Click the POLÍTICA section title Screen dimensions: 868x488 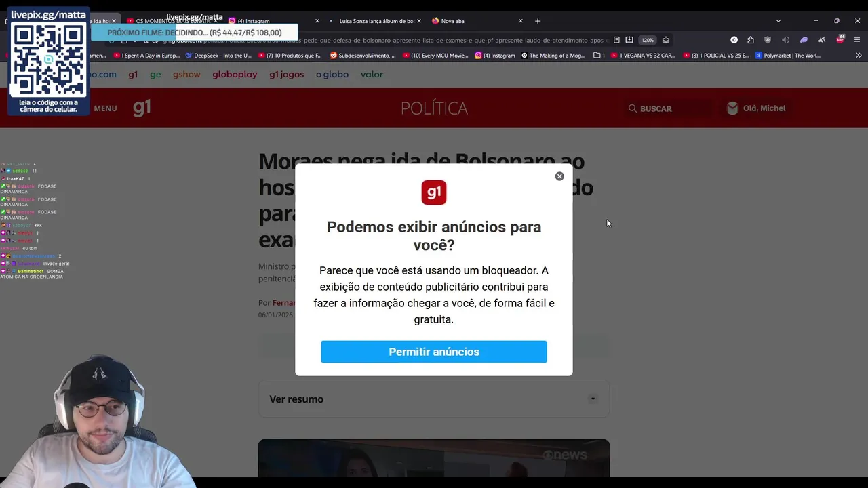[x=434, y=108]
